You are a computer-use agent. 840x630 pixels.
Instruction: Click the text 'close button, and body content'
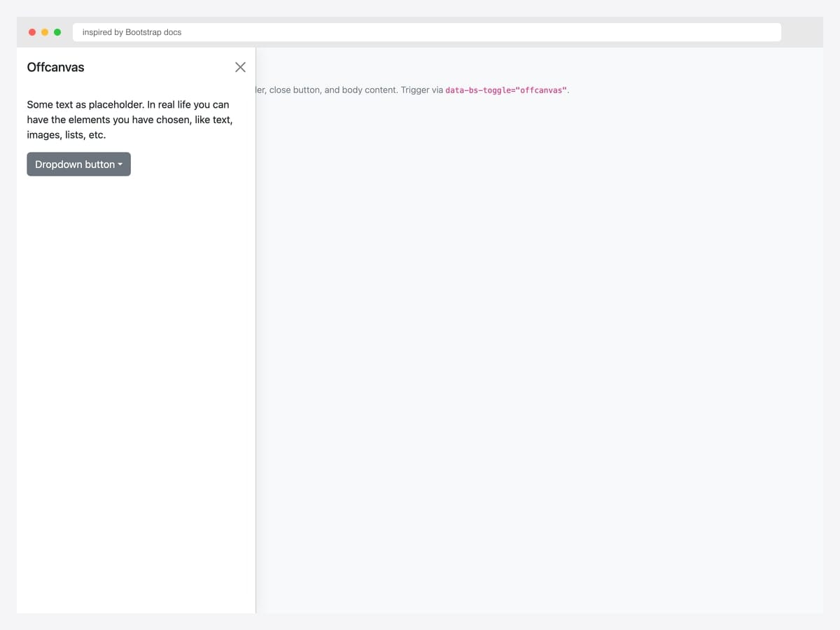333,90
